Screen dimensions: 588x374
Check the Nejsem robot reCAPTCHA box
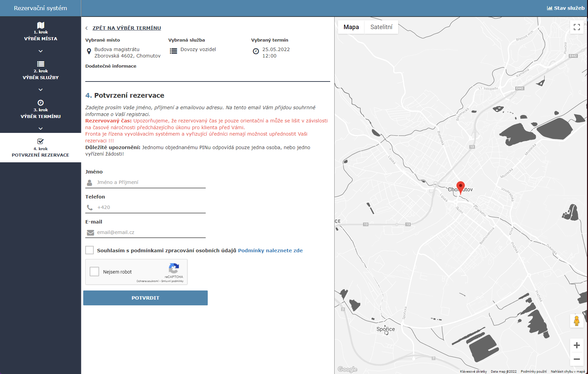pyautogui.click(x=94, y=272)
